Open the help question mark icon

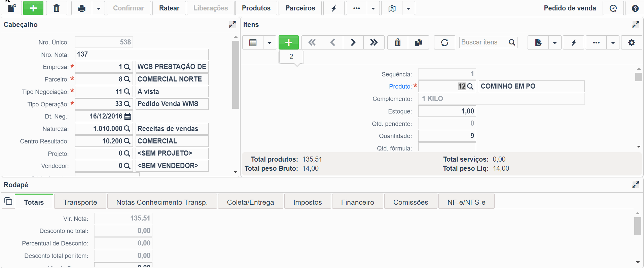point(635,8)
